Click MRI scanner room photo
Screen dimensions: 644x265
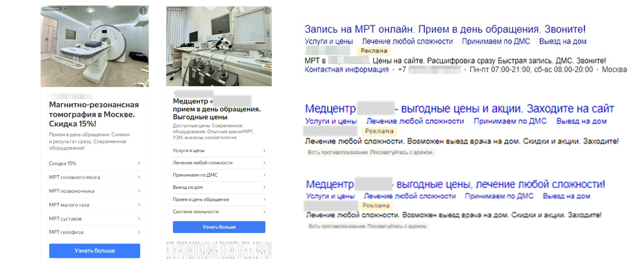(x=94, y=47)
